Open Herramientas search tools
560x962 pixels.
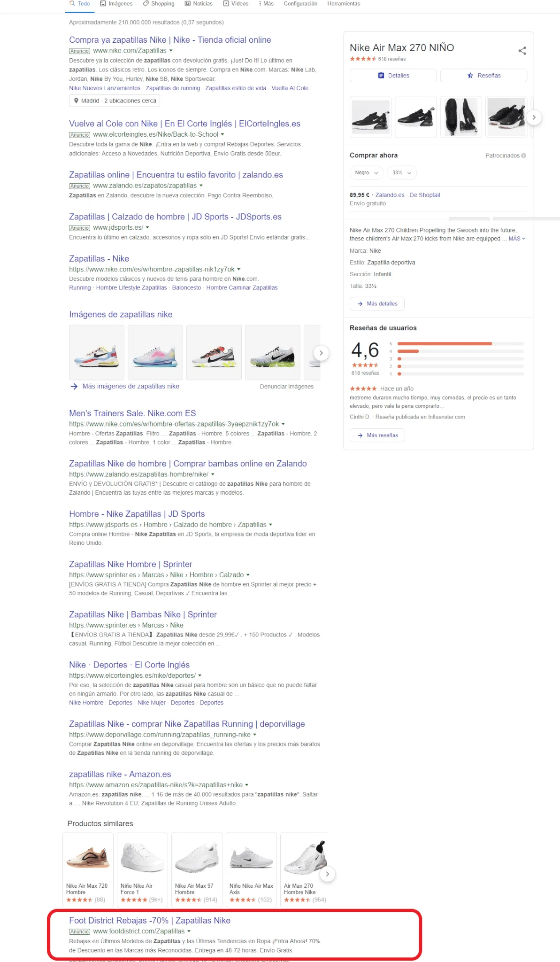pyautogui.click(x=344, y=4)
